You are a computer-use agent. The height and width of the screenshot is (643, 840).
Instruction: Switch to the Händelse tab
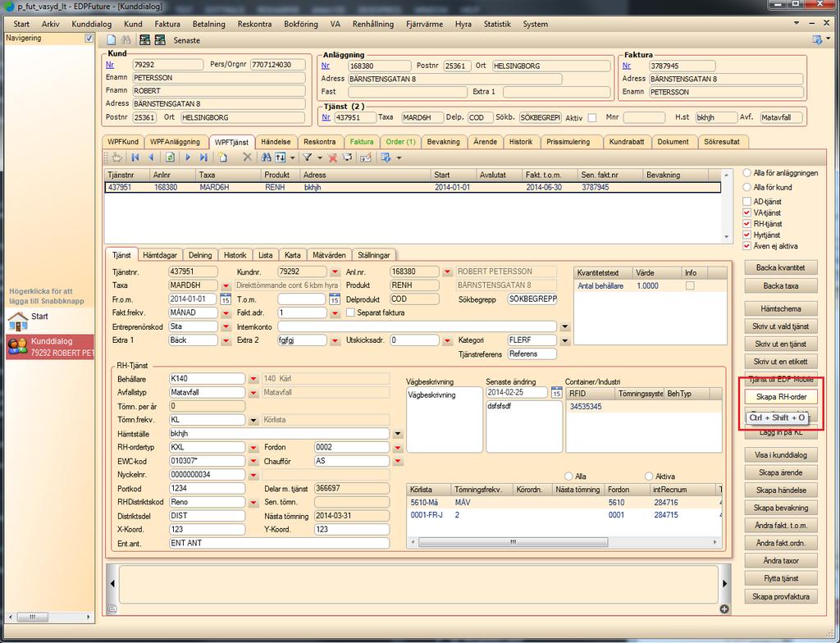pyautogui.click(x=276, y=142)
